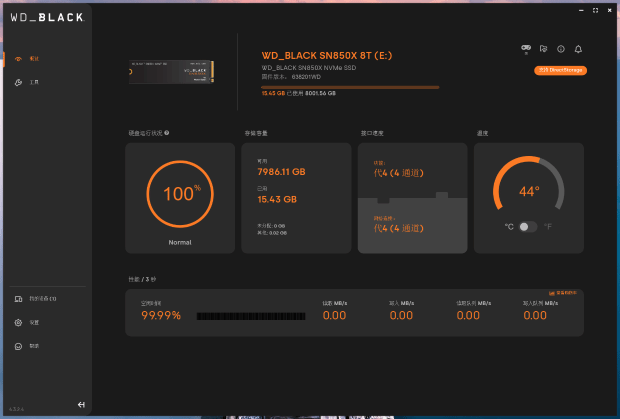Click the °F unit label
620x419 pixels.
click(548, 227)
